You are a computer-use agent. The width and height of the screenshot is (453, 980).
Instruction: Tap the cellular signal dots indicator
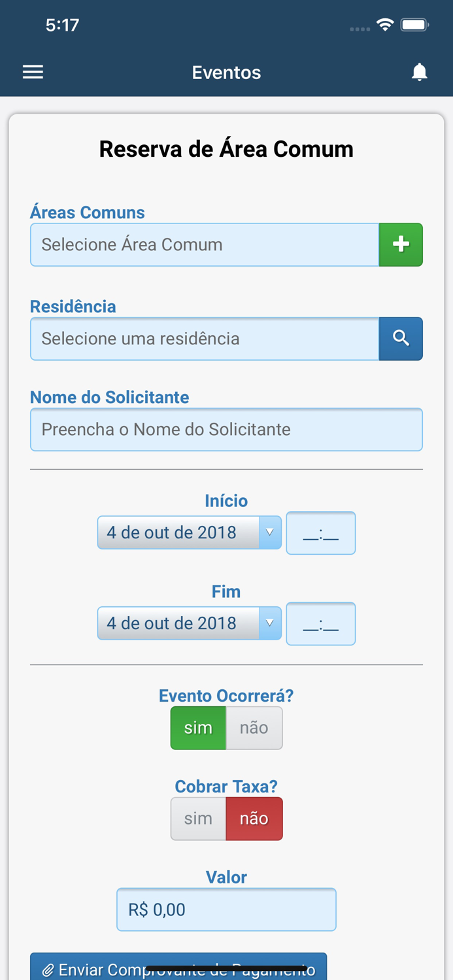[359, 28]
